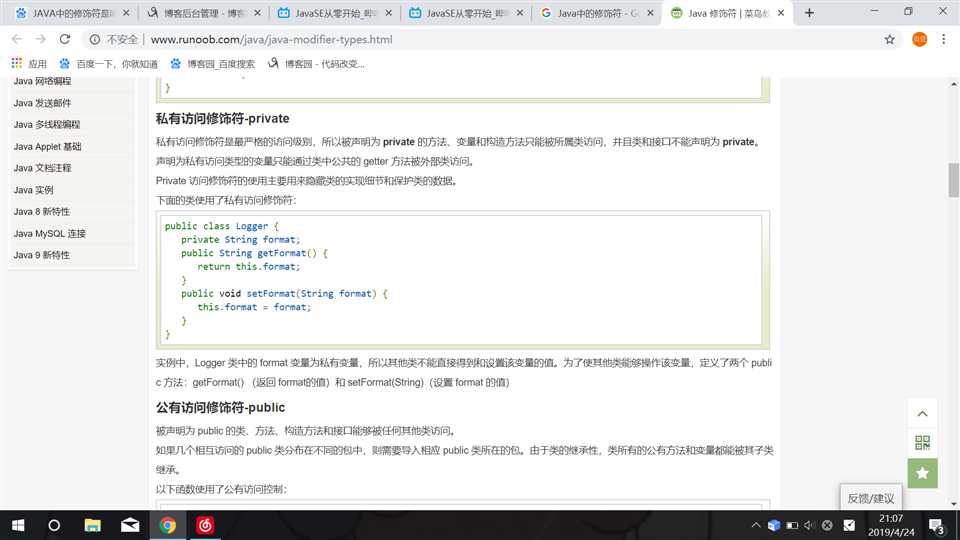Click the green star favorite button

pyautogui.click(x=922, y=473)
